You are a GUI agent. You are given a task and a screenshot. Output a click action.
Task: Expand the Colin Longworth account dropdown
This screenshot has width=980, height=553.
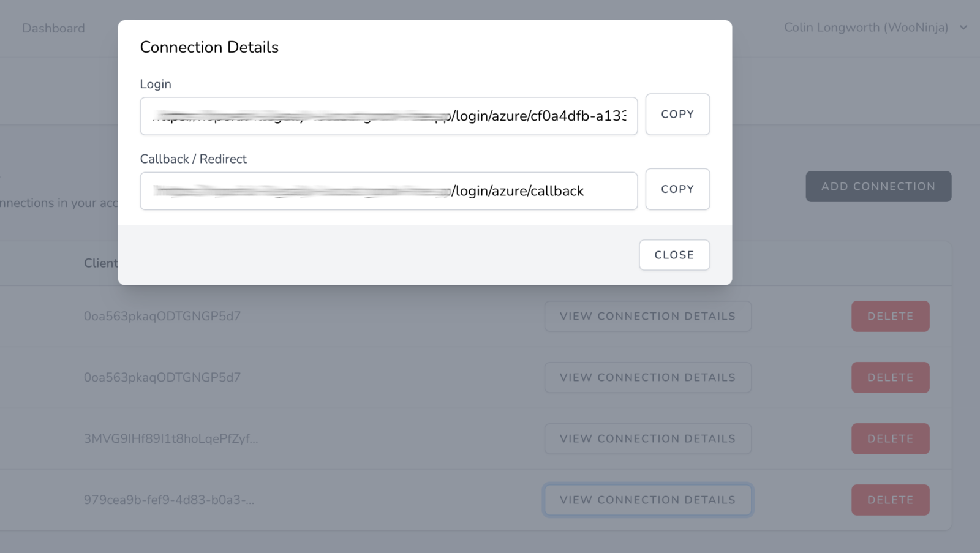(865, 28)
